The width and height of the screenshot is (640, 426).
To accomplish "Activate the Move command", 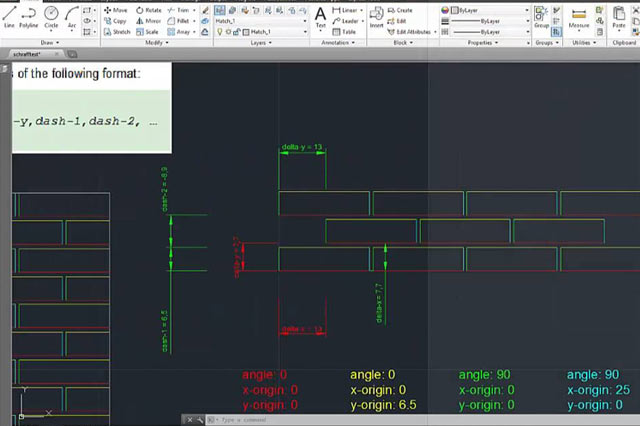I will click(116, 10).
